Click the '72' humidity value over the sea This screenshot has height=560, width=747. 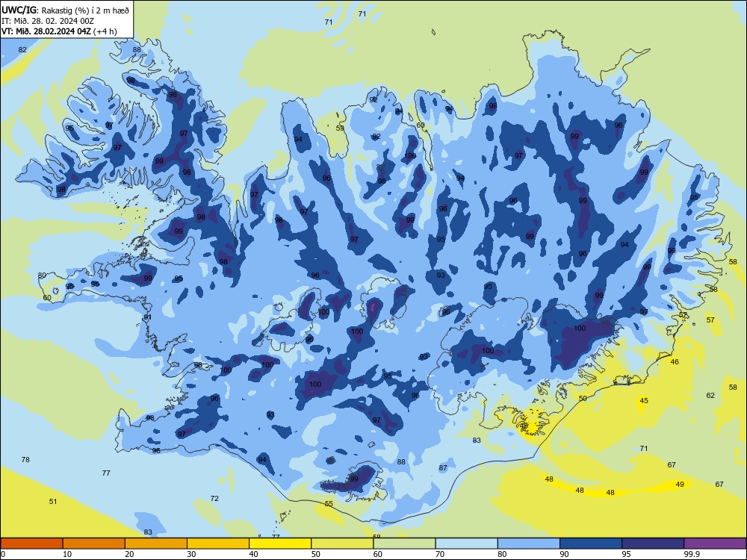pos(214,499)
